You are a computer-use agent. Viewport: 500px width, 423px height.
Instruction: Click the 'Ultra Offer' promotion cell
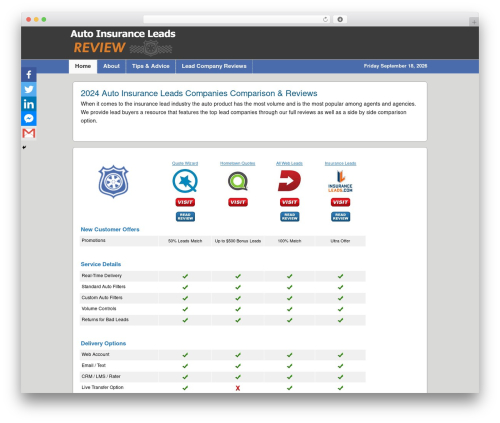tap(340, 241)
